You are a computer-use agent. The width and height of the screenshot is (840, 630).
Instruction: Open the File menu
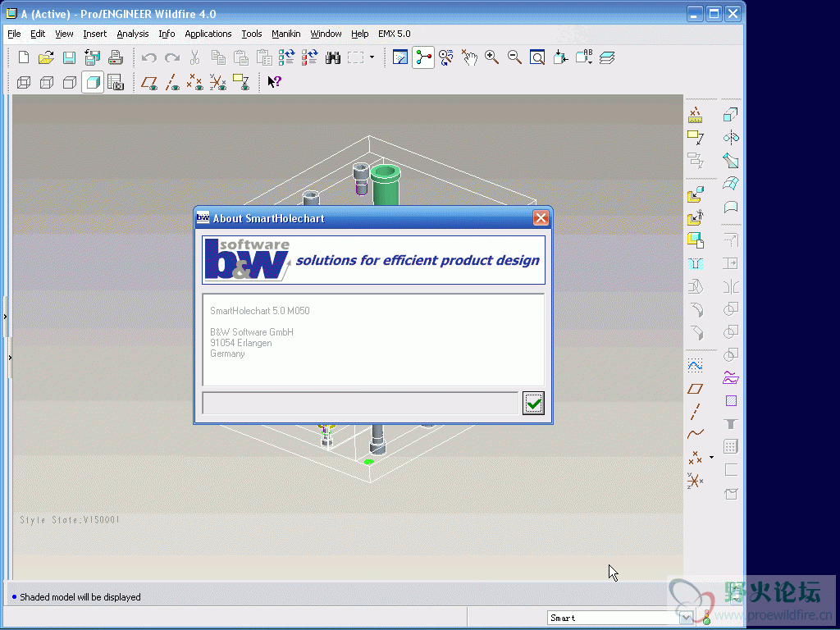click(x=14, y=34)
